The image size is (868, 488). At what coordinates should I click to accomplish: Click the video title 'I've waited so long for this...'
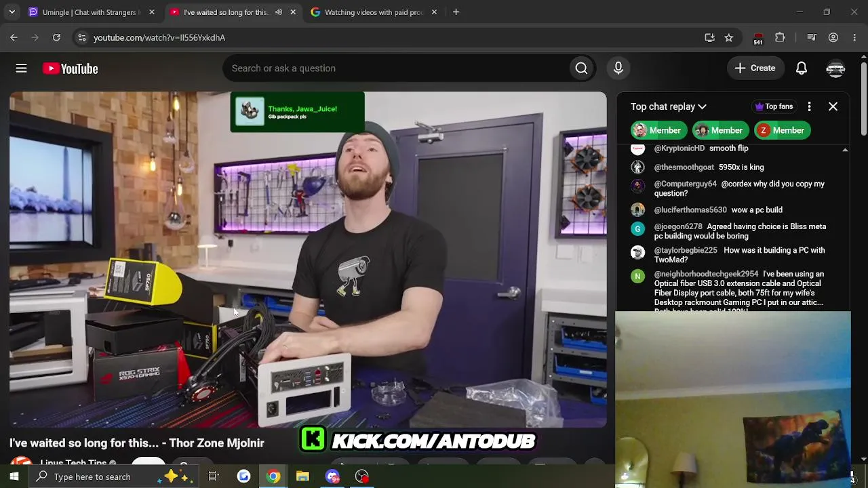point(137,443)
